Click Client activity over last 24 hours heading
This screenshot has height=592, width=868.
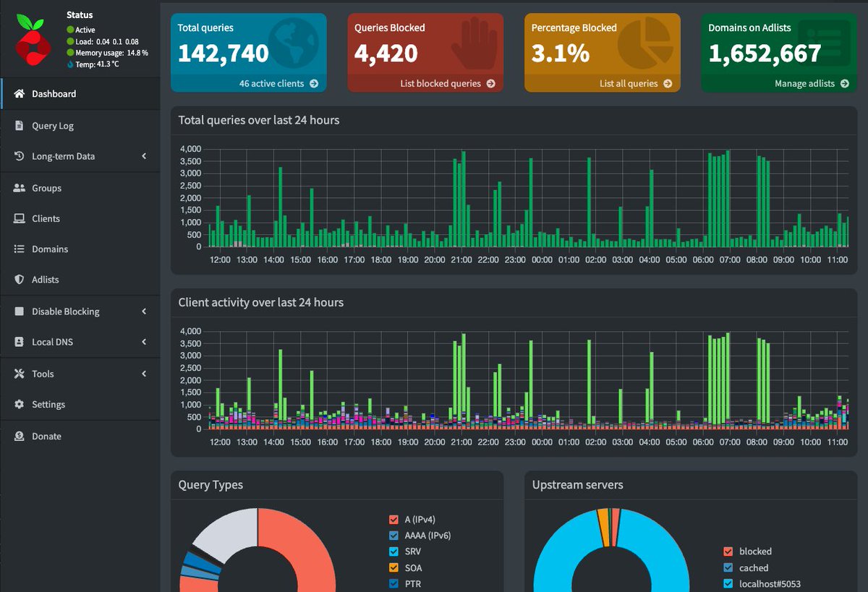pos(261,302)
